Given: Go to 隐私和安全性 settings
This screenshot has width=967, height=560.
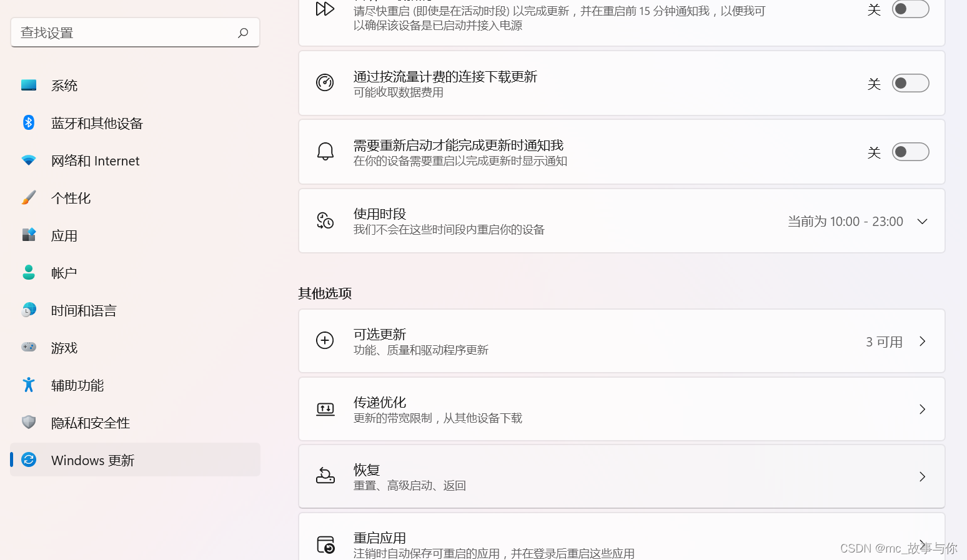Looking at the screenshot, I should tap(135, 423).
